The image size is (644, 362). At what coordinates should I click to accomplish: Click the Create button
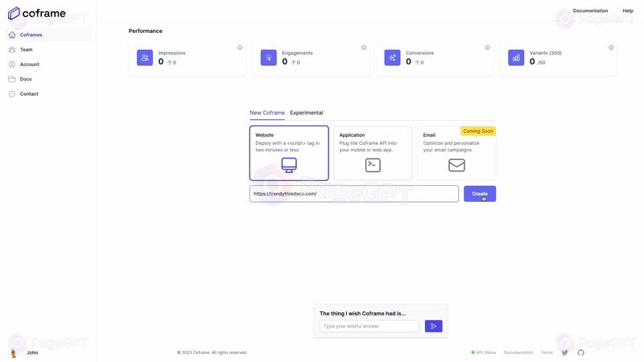(480, 194)
